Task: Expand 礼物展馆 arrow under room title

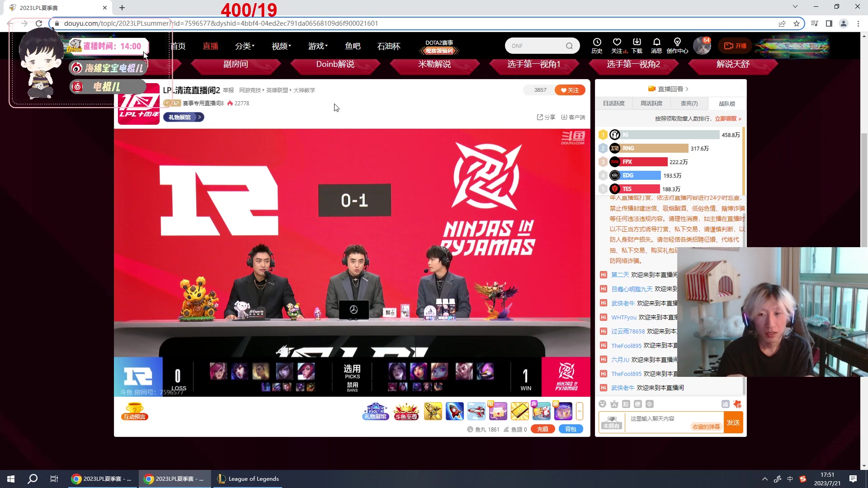Action: 199,117
